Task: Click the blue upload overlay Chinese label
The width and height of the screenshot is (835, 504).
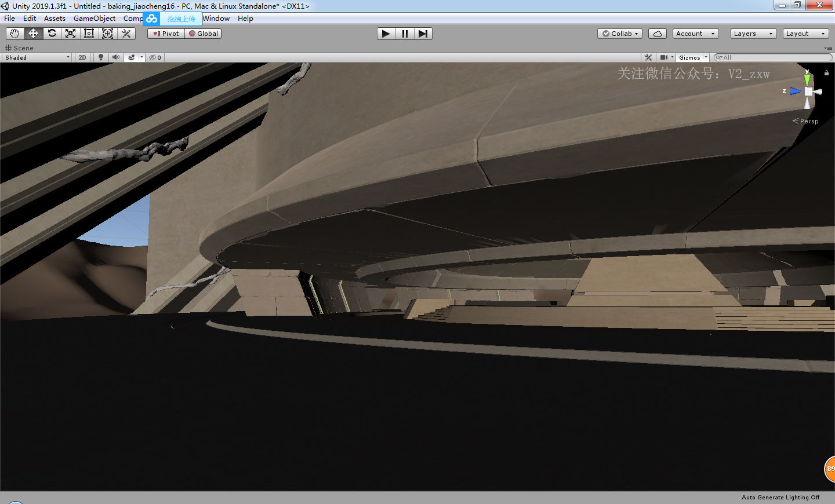Action: (181, 19)
